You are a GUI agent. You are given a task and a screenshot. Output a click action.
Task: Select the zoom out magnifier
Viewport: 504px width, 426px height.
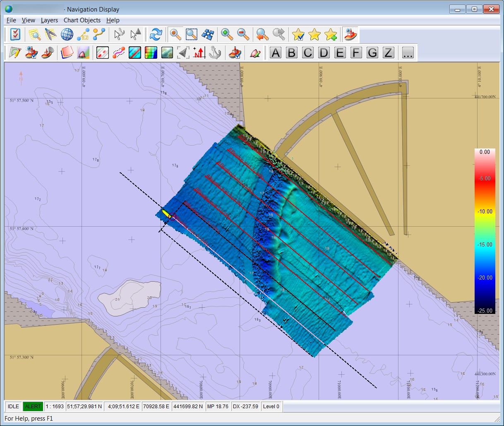pyautogui.click(x=243, y=35)
